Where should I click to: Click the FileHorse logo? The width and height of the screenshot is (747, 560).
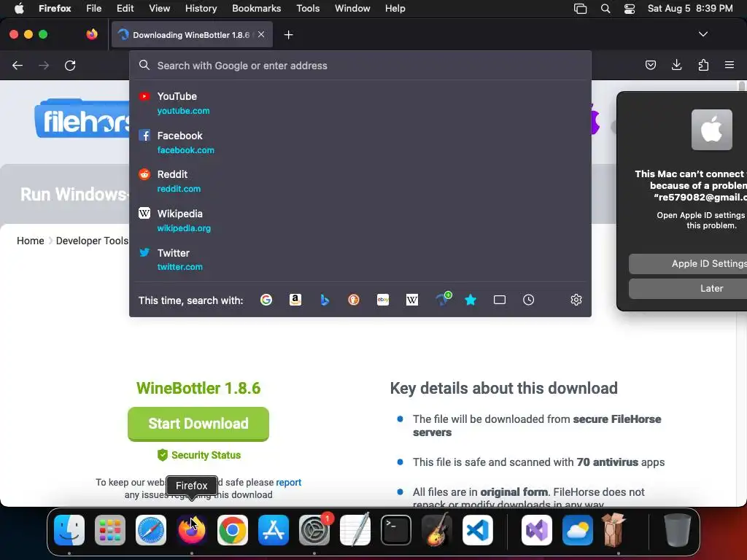tap(82, 119)
